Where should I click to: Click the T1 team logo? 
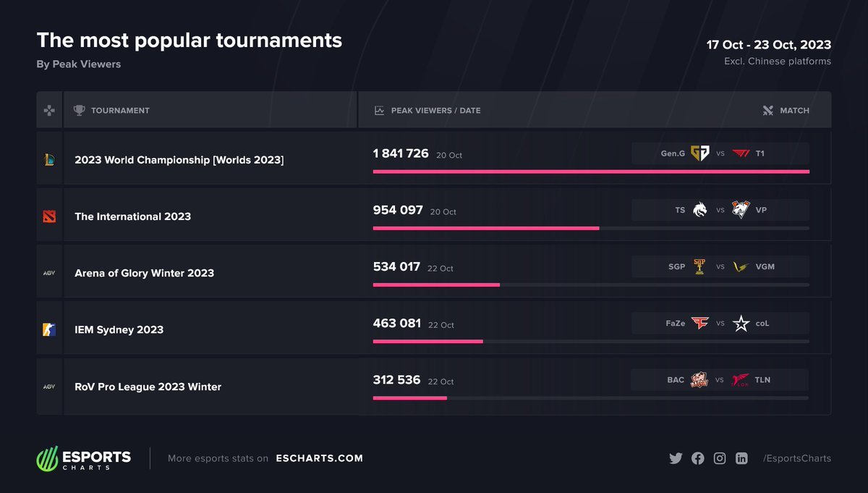tap(741, 153)
